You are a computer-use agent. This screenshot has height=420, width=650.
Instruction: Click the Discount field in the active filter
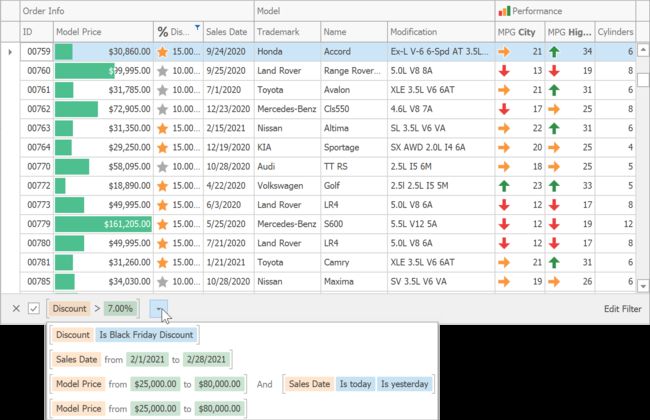point(69,308)
